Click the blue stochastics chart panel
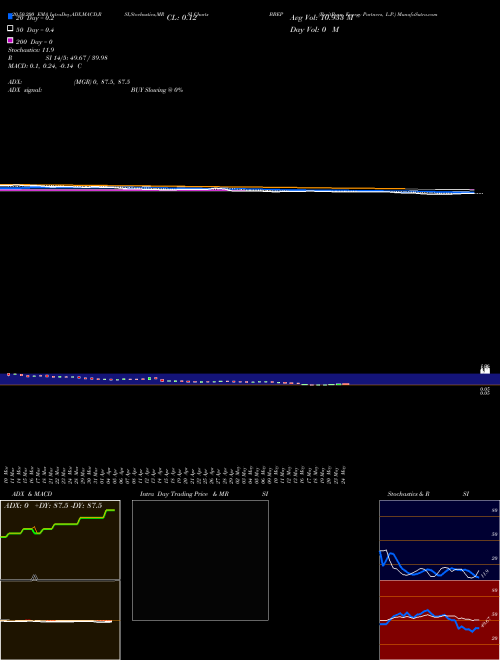 click(x=439, y=540)
